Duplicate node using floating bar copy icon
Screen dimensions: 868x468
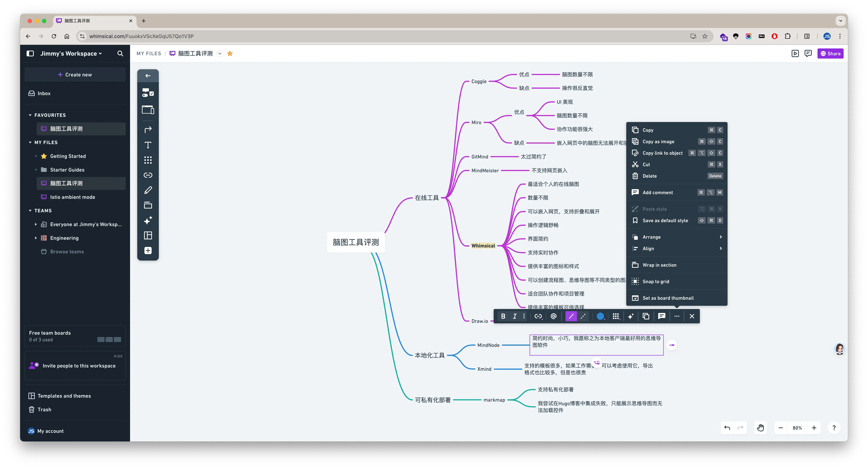(x=646, y=316)
